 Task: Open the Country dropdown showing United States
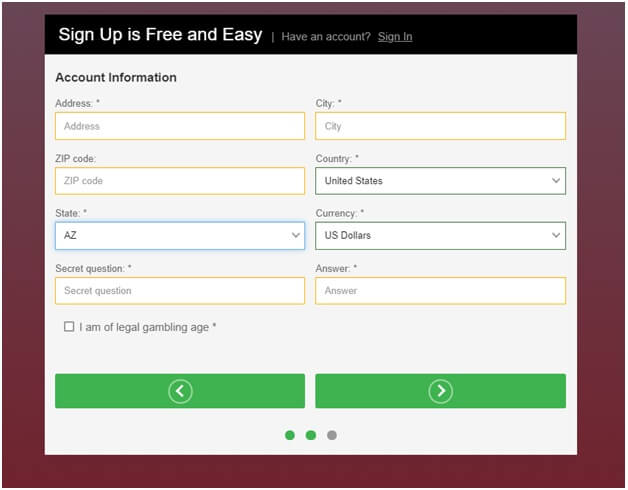pyautogui.click(x=440, y=181)
